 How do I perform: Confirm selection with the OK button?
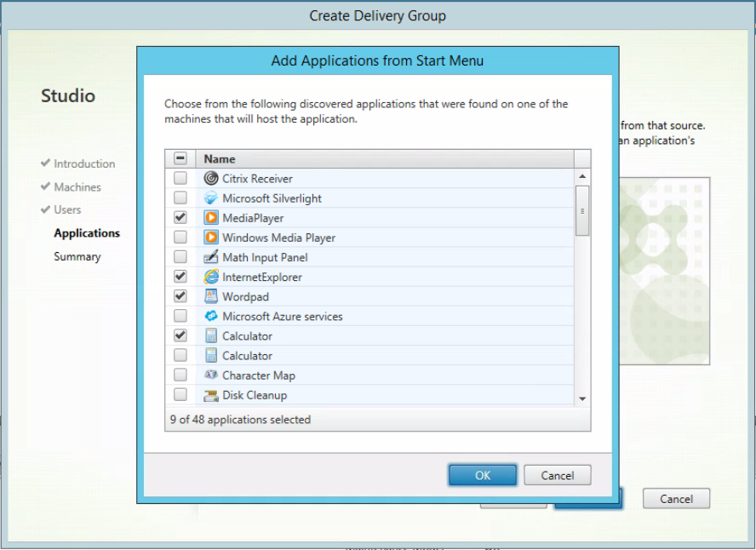click(x=483, y=475)
